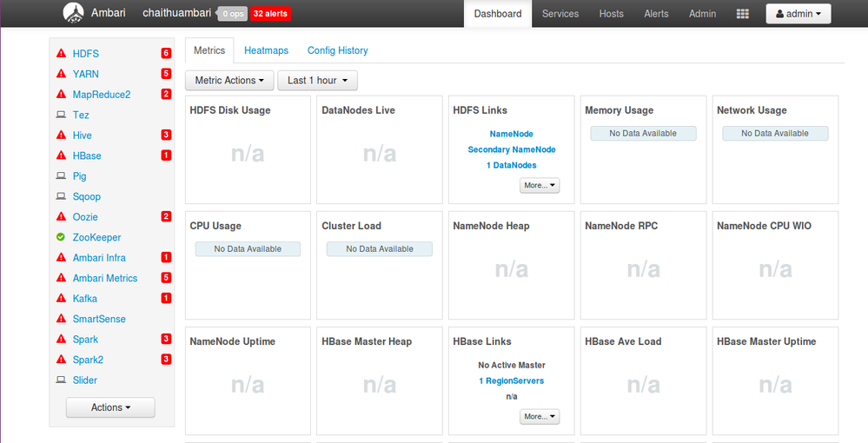868x443 pixels.
Task: Open the 1 DataNodes link
Action: pyautogui.click(x=512, y=165)
